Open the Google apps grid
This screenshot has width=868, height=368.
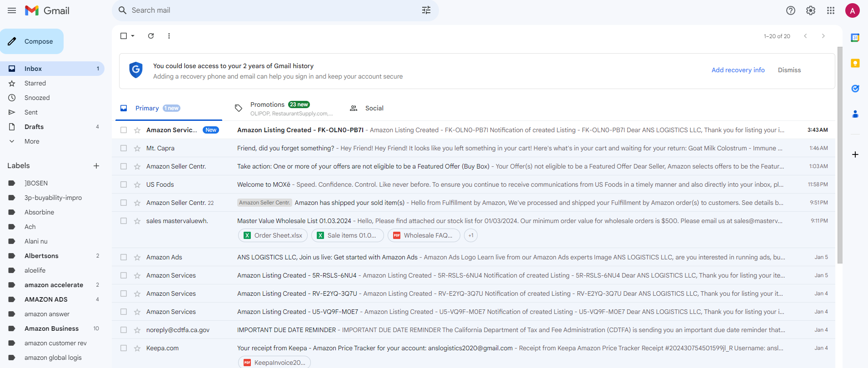click(x=831, y=10)
